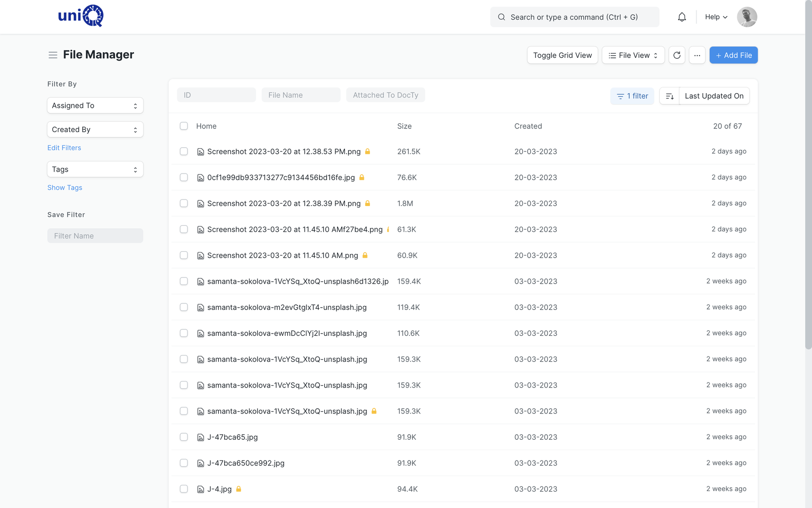Open the Created By filter dropdown
This screenshot has height=508, width=812.
point(95,129)
